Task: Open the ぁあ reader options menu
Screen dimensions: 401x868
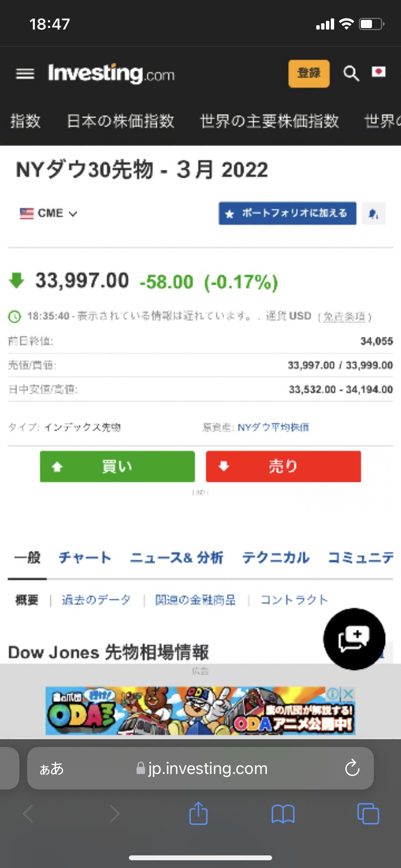Action: click(x=52, y=769)
